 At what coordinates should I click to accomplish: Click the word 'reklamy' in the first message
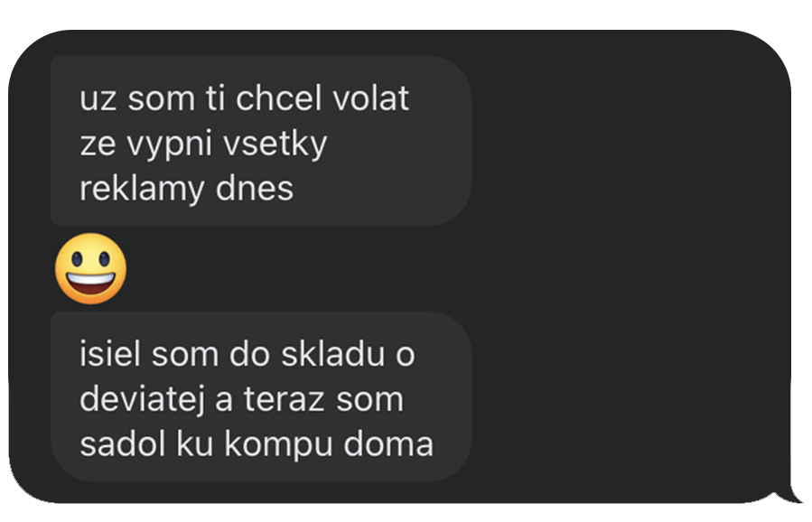coord(143,190)
